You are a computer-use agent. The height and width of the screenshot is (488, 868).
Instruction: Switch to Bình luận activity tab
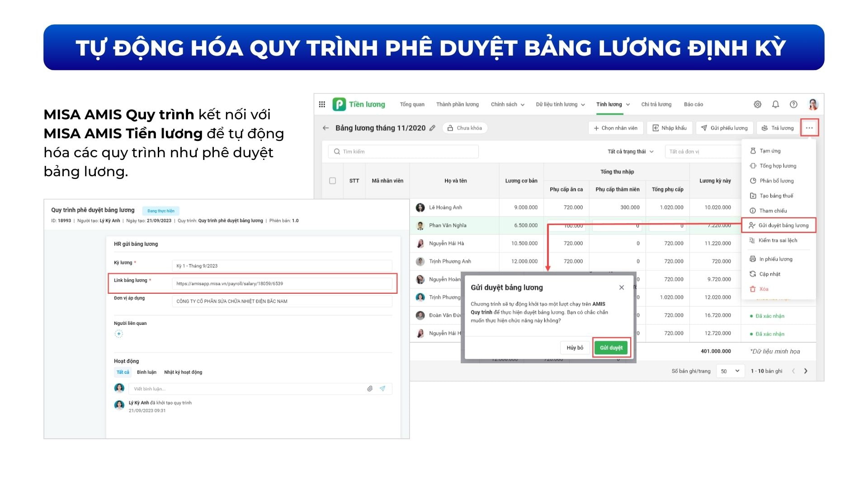(146, 372)
